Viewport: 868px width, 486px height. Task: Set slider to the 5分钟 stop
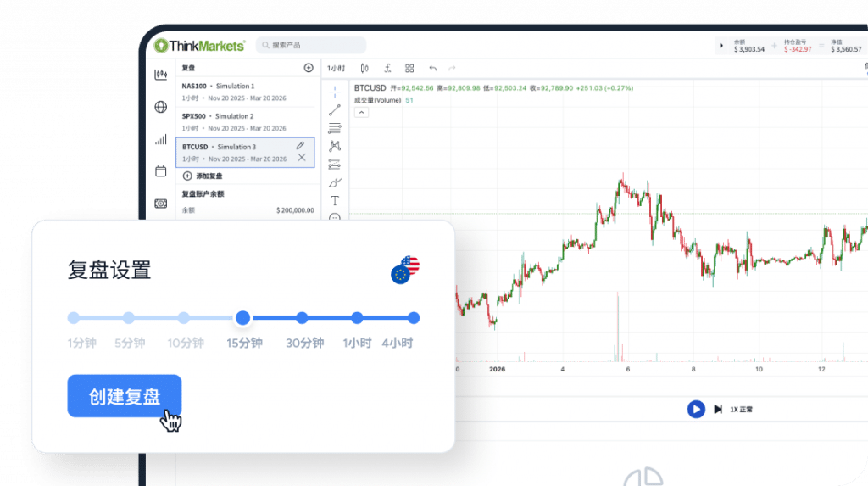click(x=129, y=317)
